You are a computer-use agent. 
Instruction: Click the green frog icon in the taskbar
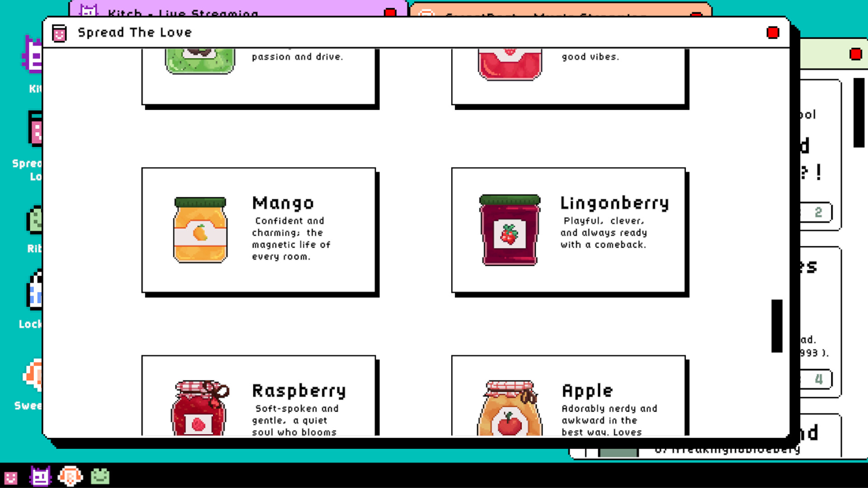point(100,477)
